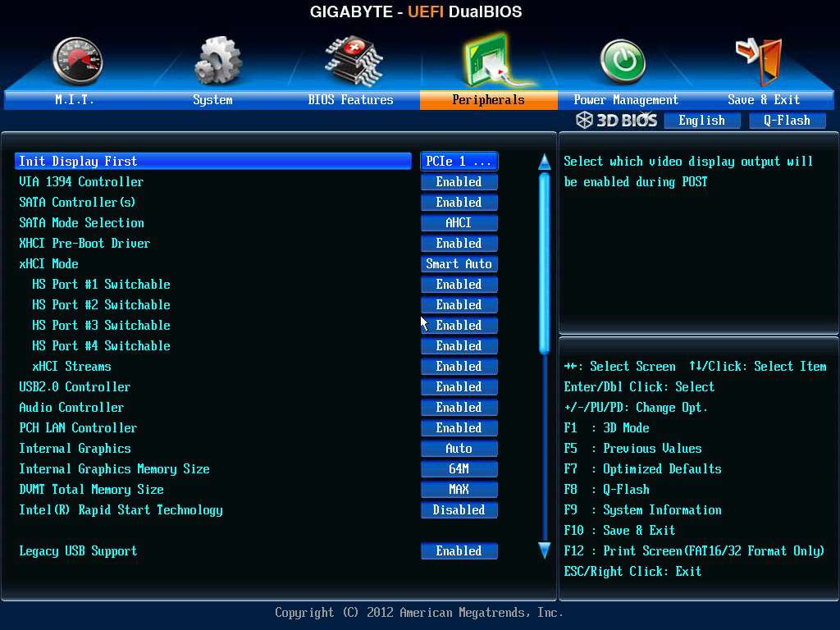Click the System gears icon
Screen dimensions: 840x630
coord(217,61)
